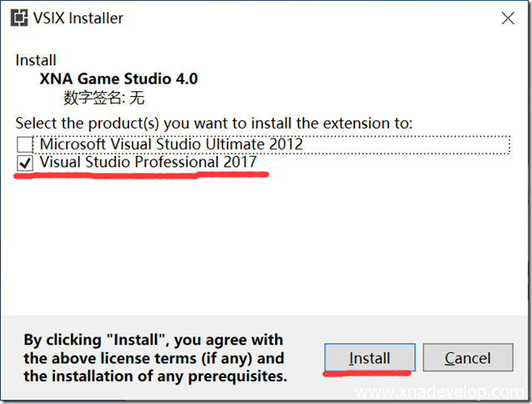This screenshot has width=532, height=404.
Task: Click the red underline beneath the Install button
Action: (x=369, y=371)
